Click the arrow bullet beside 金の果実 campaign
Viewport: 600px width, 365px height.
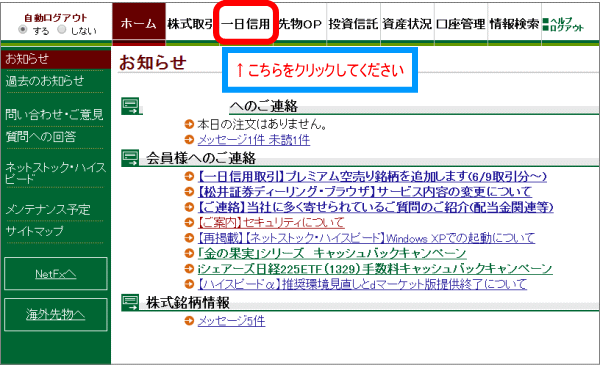(189, 253)
